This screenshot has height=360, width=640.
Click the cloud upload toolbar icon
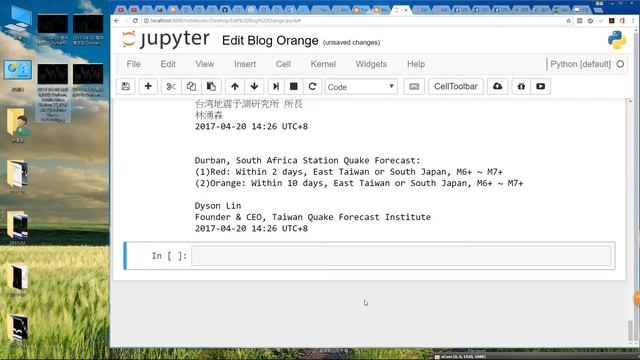[x=497, y=87]
